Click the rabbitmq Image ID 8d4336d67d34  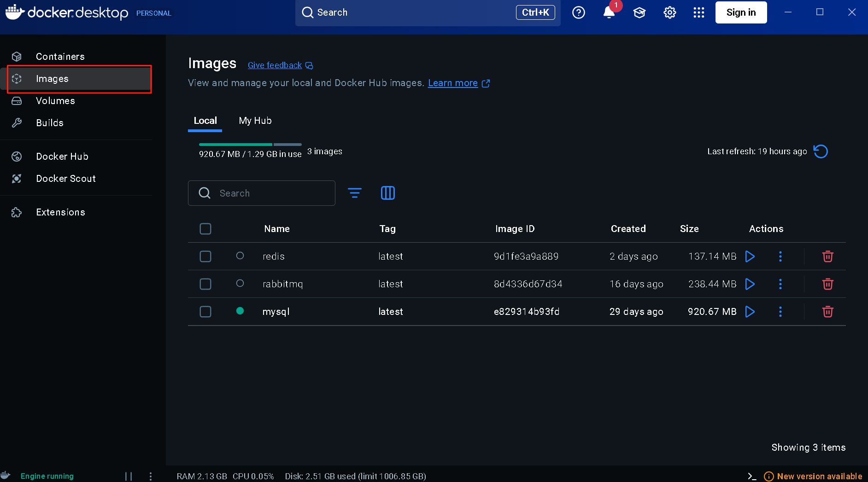pos(528,284)
